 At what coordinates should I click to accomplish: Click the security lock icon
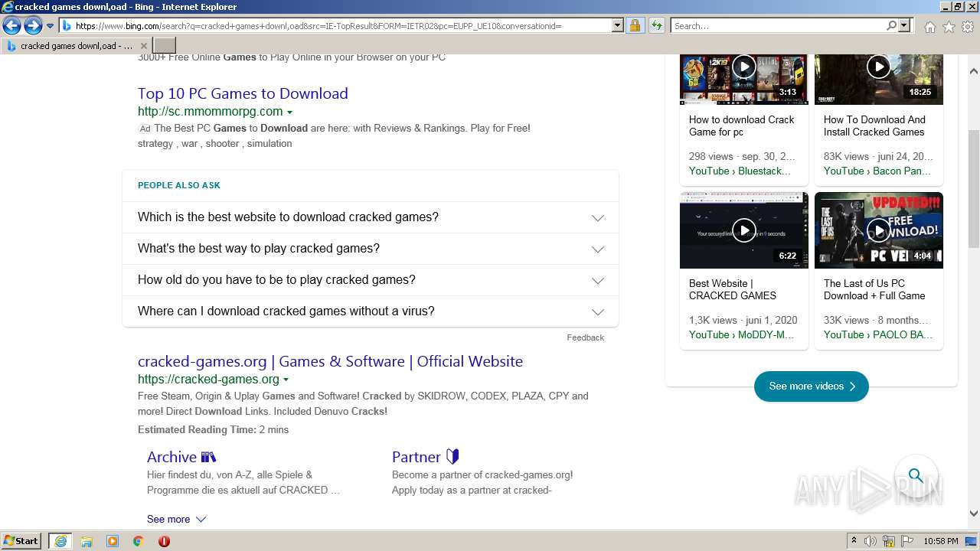(635, 26)
